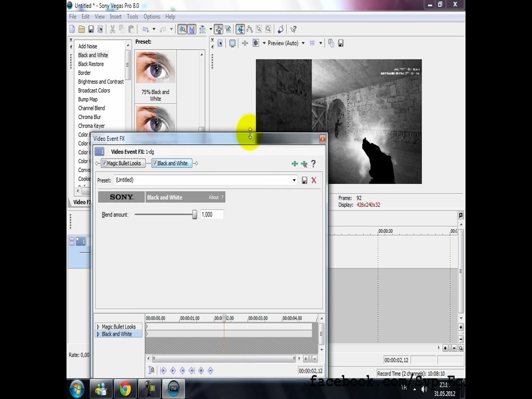Open preview Project Video Properties icon

click(220, 43)
